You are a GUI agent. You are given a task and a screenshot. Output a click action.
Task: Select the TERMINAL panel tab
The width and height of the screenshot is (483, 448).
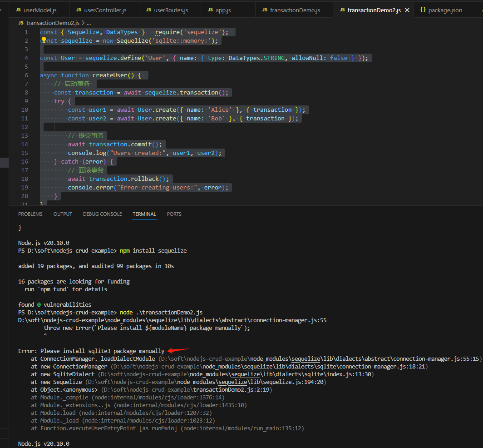[x=144, y=214]
